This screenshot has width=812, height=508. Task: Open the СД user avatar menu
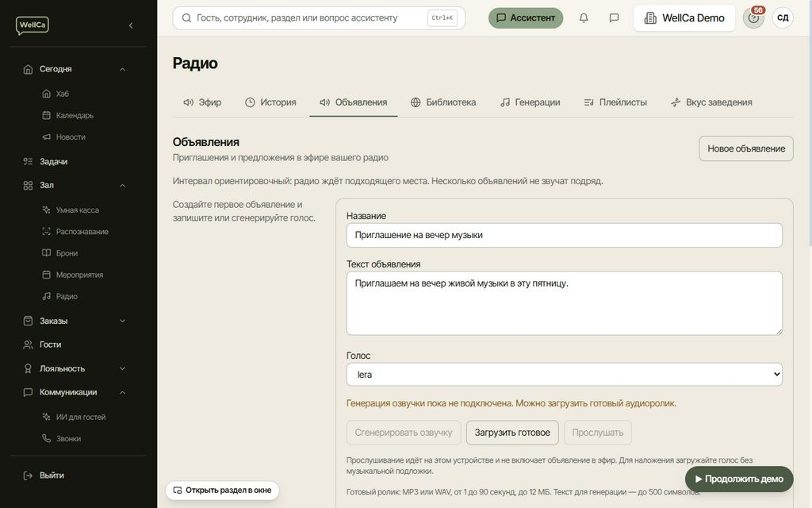[783, 18]
